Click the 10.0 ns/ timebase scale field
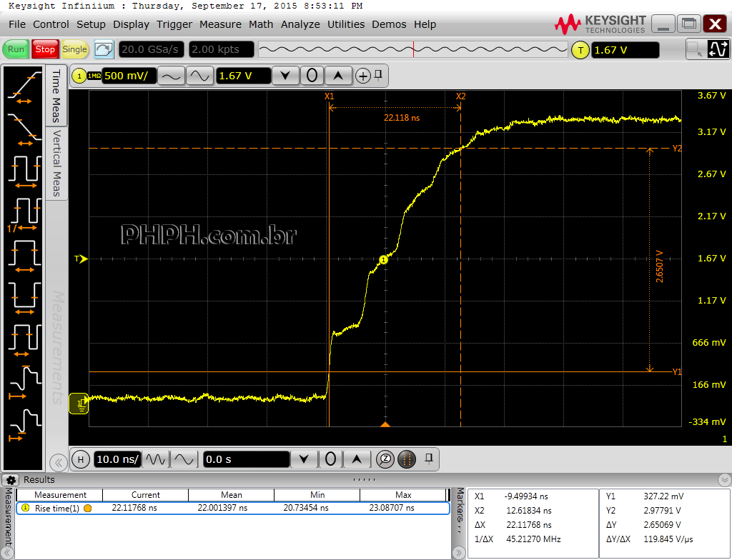 click(x=117, y=459)
